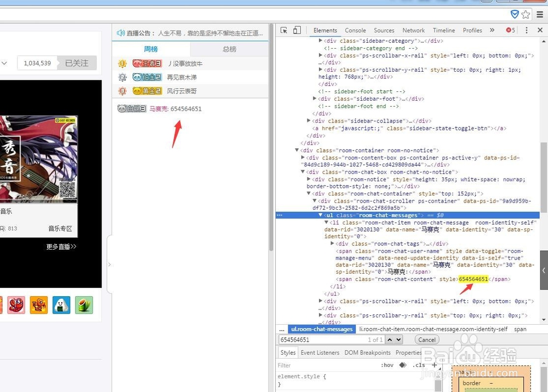Bookmark this page with the star icon

[x=526, y=14]
